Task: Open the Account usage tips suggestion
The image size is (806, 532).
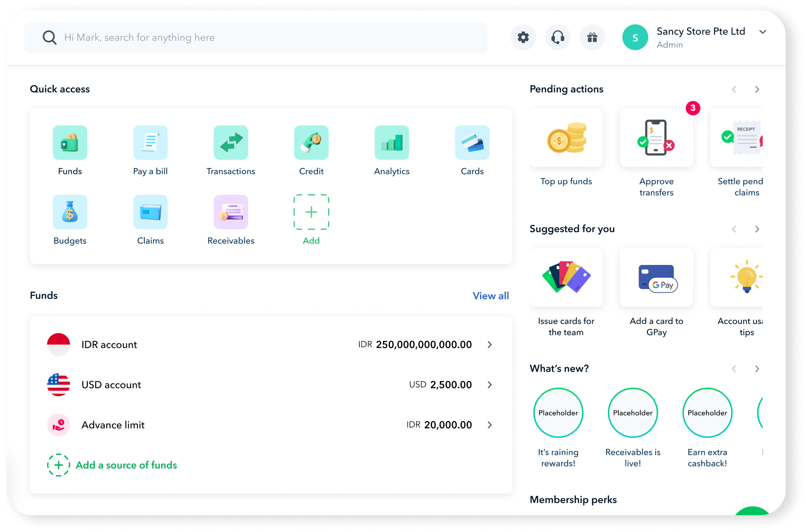Action: pyautogui.click(x=737, y=277)
